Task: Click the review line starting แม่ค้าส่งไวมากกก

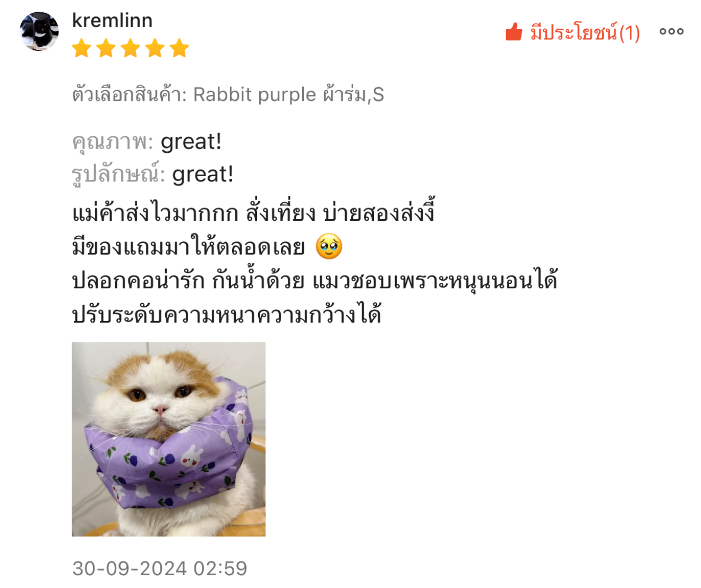Action: click(254, 212)
